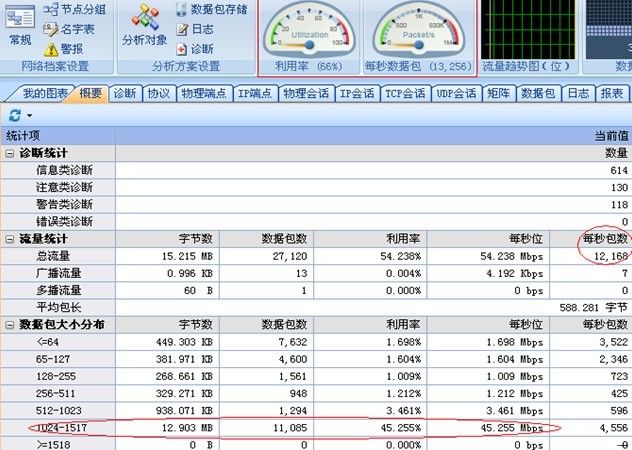Switch to the TCP会话 tab

click(406, 93)
